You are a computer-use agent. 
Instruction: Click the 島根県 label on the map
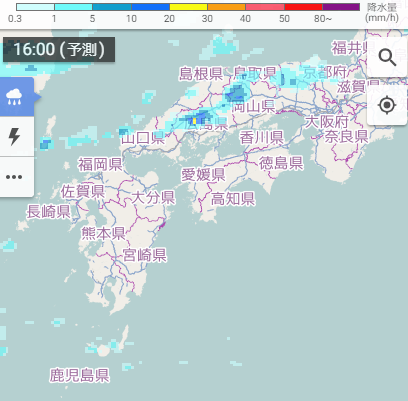201,74
